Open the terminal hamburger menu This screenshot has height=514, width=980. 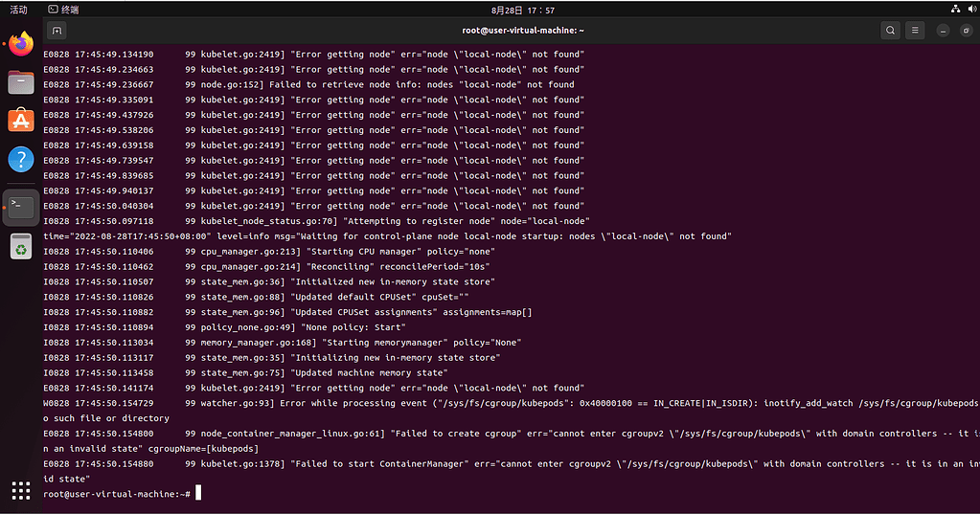tap(915, 30)
